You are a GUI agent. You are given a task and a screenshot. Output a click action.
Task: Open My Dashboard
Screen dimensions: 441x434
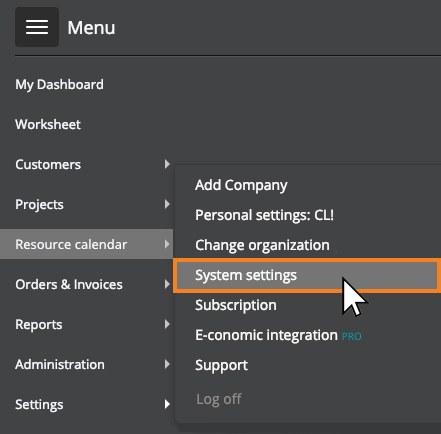59,85
